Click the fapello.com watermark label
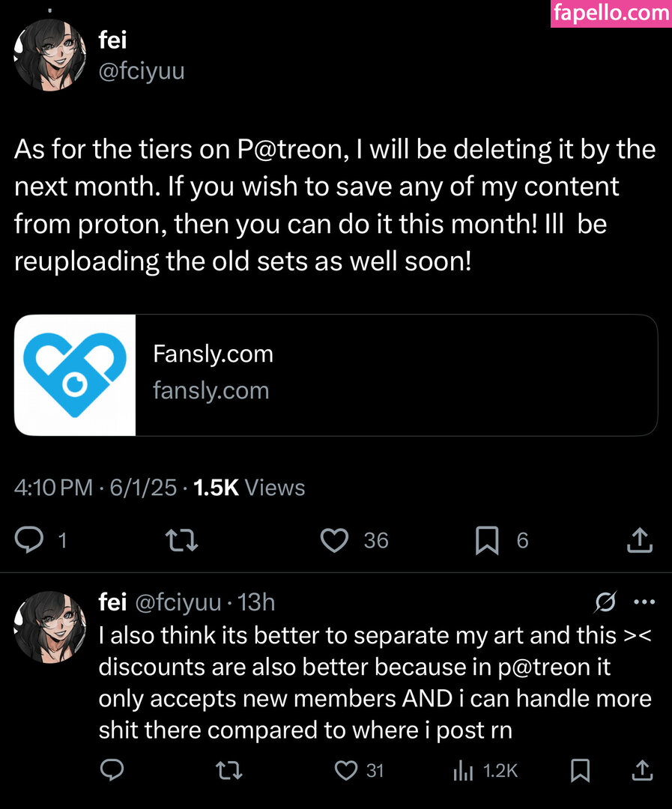This screenshot has width=672, height=809. tap(611, 13)
